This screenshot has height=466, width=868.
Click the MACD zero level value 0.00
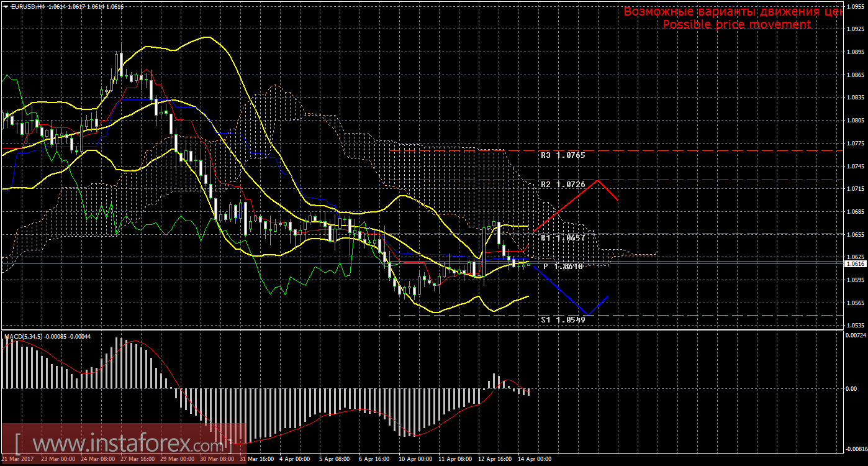[x=851, y=389]
